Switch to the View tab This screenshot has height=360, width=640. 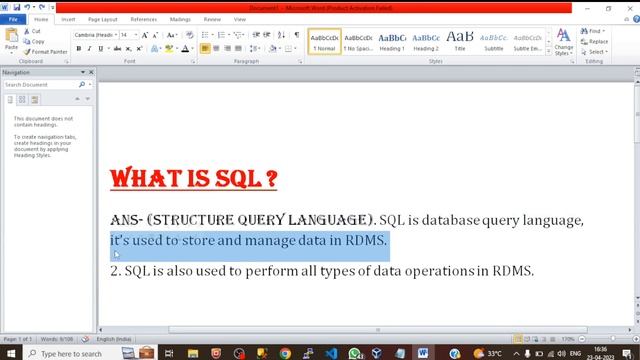click(x=240, y=19)
